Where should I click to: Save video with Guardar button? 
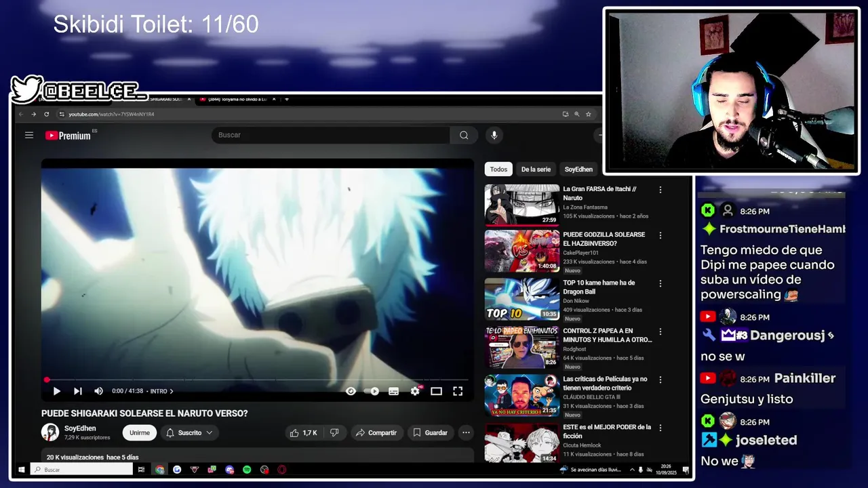[x=430, y=432]
